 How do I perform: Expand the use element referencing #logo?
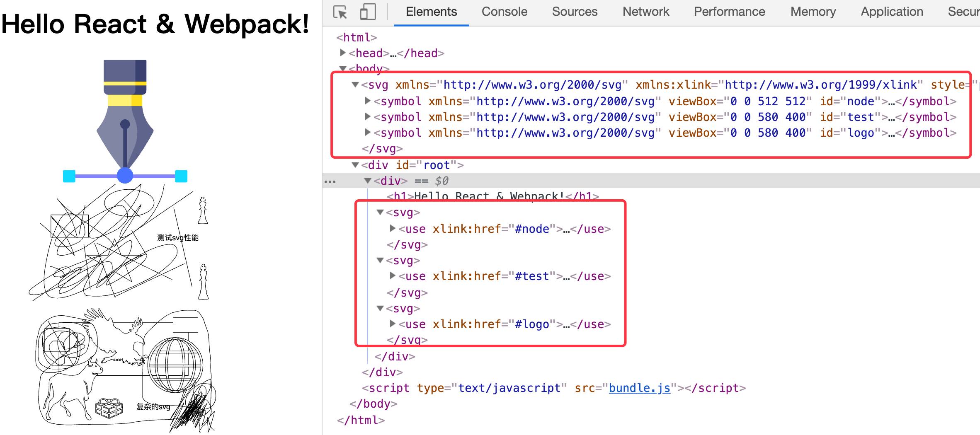point(392,324)
